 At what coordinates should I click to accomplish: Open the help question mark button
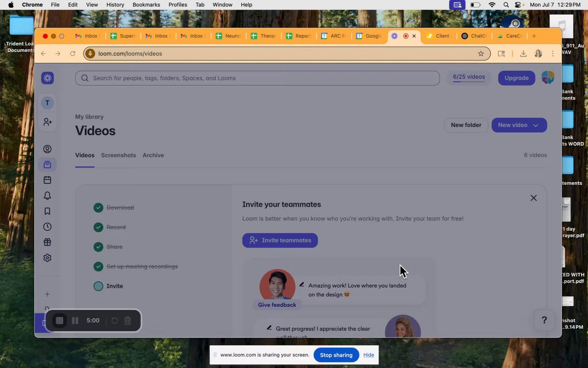pyautogui.click(x=544, y=320)
